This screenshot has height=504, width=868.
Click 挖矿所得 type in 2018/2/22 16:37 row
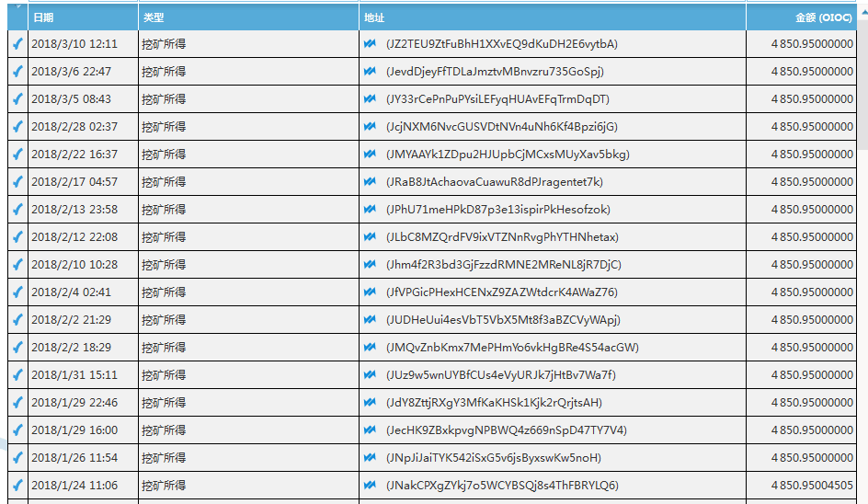(x=164, y=154)
